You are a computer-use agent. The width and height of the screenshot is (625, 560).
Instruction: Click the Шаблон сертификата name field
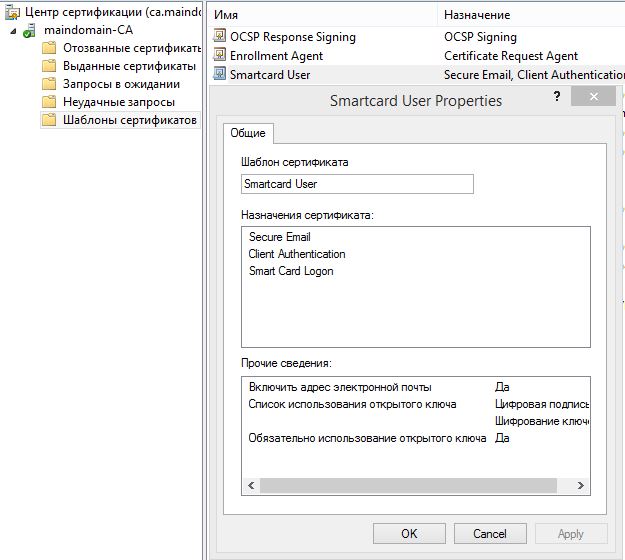(x=357, y=184)
